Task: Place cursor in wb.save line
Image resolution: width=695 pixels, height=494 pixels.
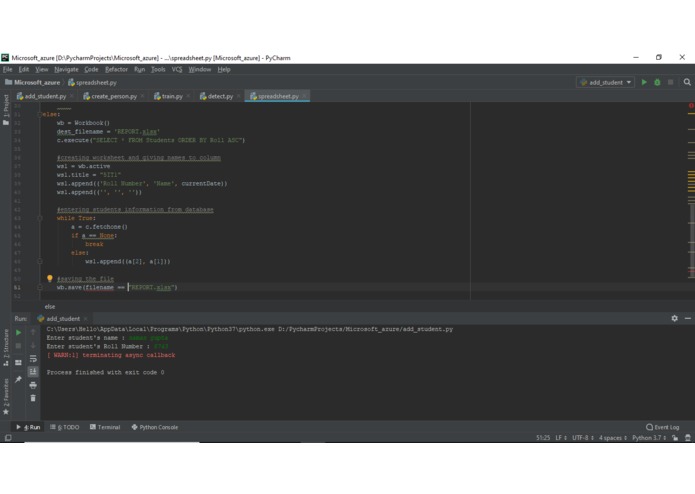Action: (117, 287)
